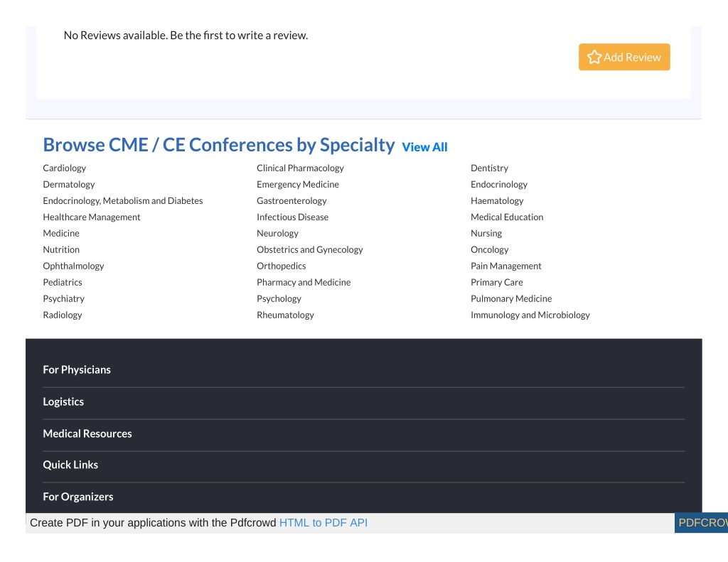Expand the Medical Resources footer section
This screenshot has height=562, width=728.
tap(363, 434)
